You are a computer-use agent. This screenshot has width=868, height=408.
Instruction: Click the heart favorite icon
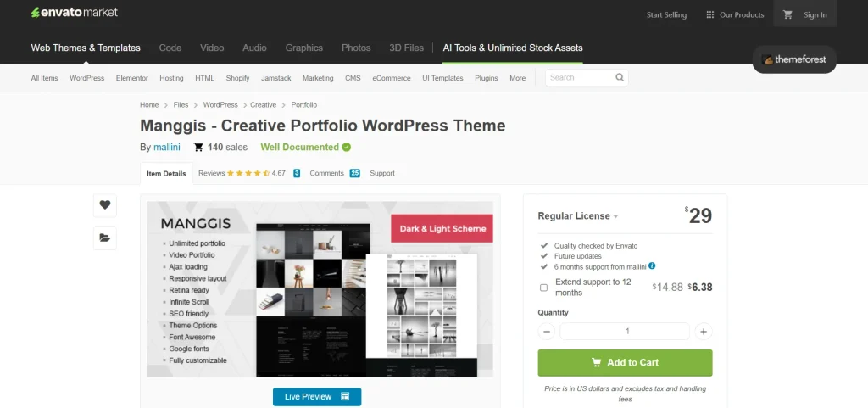[x=104, y=205]
